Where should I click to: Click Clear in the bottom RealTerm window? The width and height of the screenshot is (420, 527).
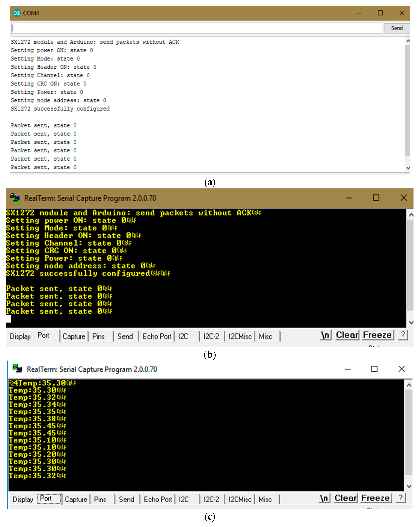345,498
